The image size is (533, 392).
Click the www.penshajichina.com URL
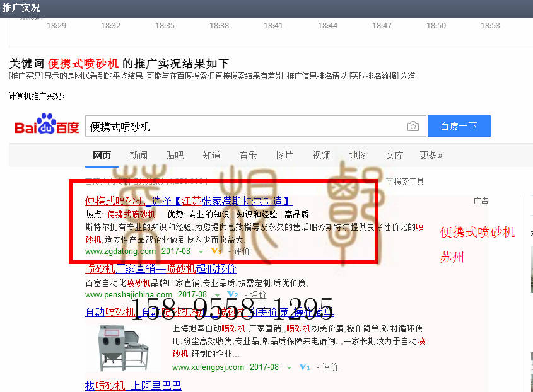tap(129, 294)
